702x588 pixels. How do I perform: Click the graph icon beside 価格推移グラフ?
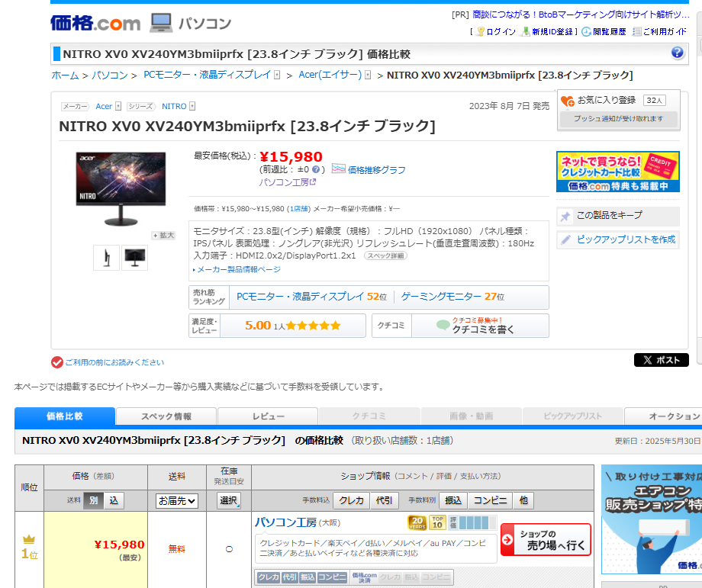click(x=339, y=169)
